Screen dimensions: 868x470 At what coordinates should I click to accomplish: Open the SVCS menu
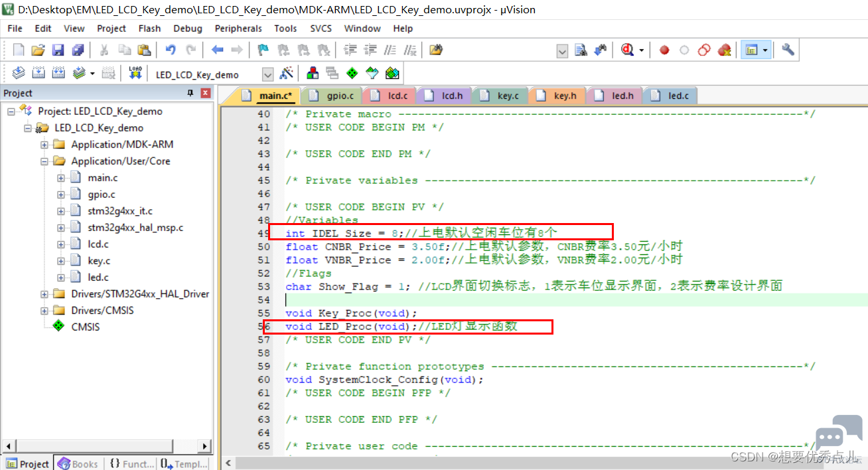321,29
